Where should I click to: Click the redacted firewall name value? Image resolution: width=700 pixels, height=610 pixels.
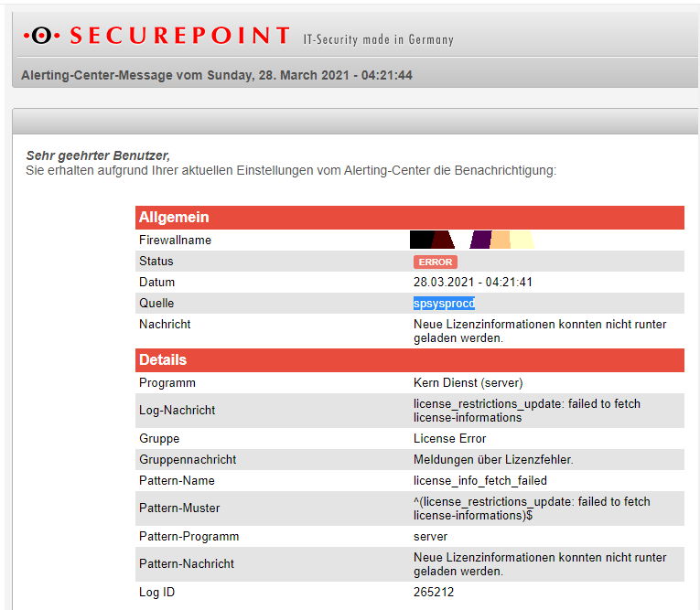pos(471,240)
